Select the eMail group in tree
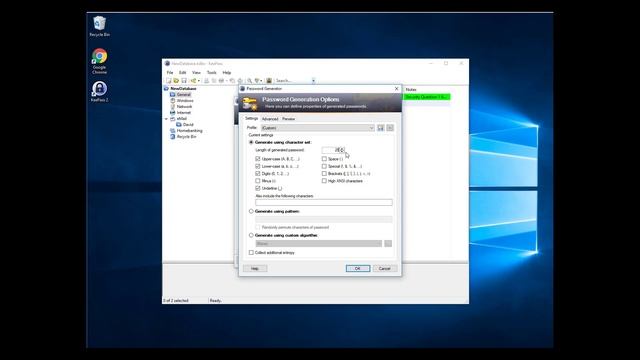The height and width of the screenshot is (360, 640). (x=182, y=118)
